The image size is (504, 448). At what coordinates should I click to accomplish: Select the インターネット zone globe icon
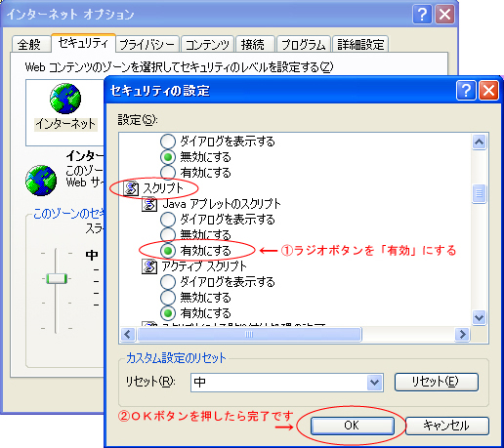pyautogui.click(x=65, y=99)
